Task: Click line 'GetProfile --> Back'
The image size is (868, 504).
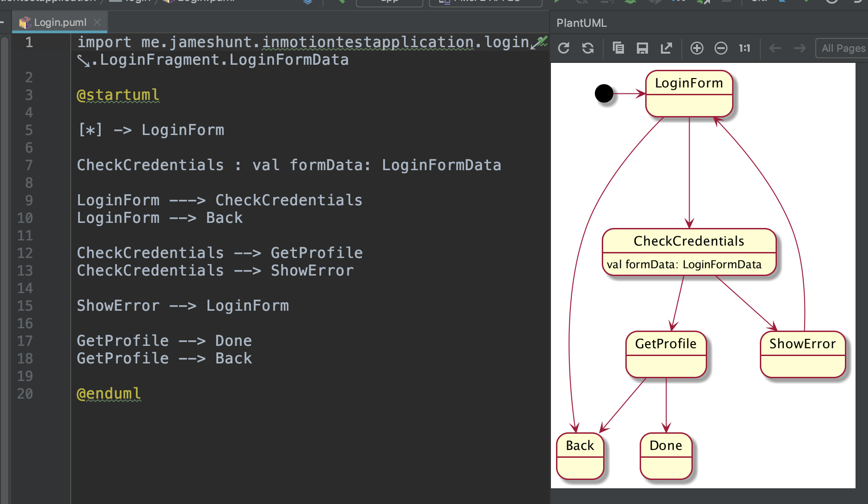Action: 164,358
